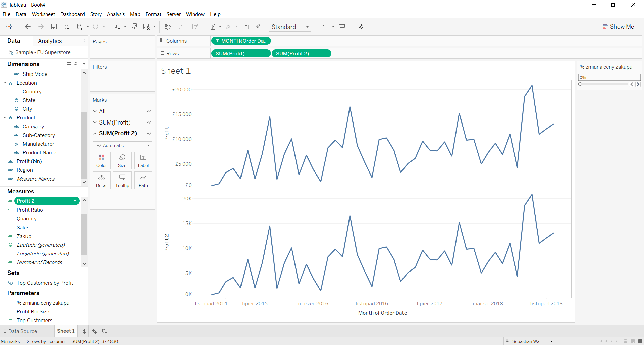Toggle the Fix Axes pin icon
This screenshot has width=644, height=345.
click(x=258, y=27)
